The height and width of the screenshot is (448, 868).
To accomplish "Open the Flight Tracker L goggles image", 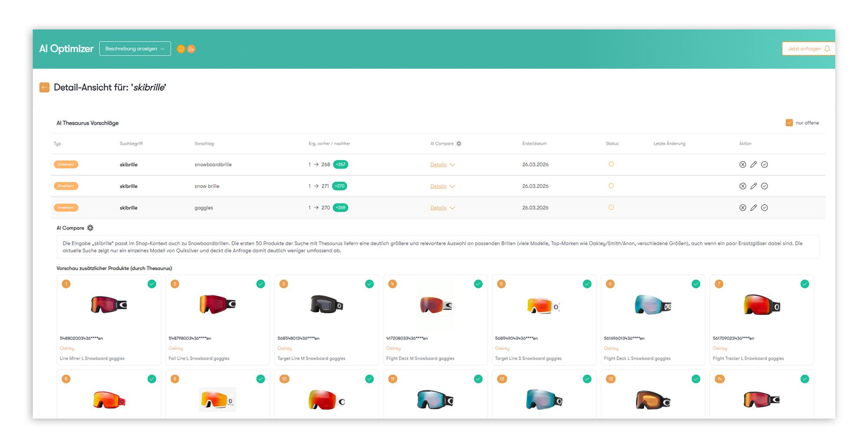I will pos(762,305).
